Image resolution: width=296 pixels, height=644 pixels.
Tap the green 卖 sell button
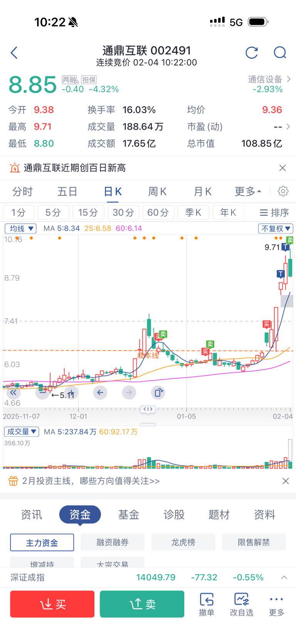pos(142,604)
